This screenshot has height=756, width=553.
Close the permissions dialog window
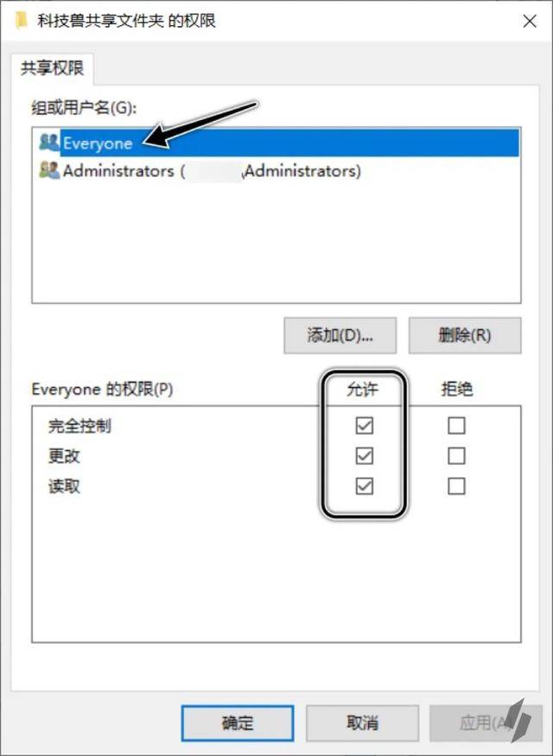(x=530, y=21)
